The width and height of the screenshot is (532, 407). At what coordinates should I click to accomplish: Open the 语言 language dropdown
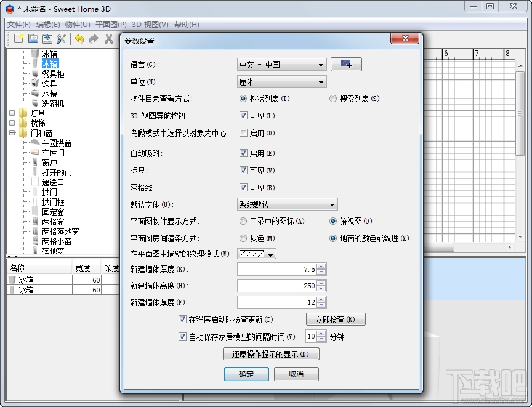click(x=281, y=65)
